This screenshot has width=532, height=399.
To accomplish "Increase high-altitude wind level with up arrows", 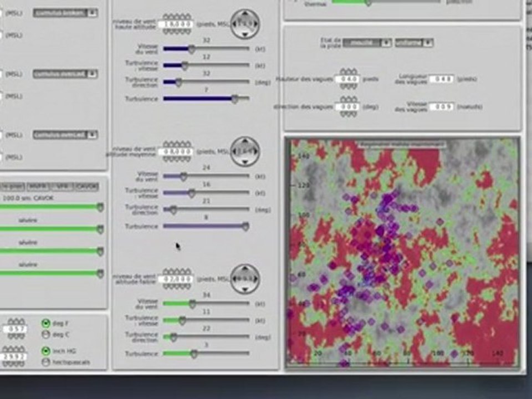I will pyautogui.click(x=177, y=17).
